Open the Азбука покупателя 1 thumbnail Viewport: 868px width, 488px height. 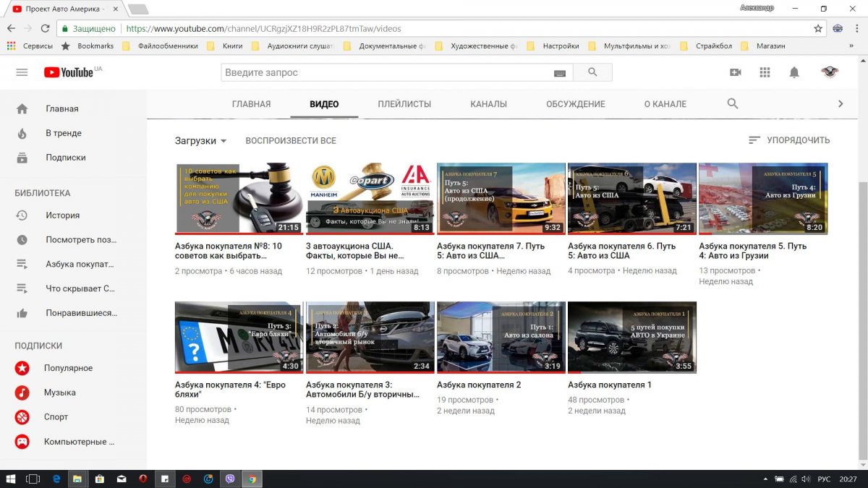point(632,337)
